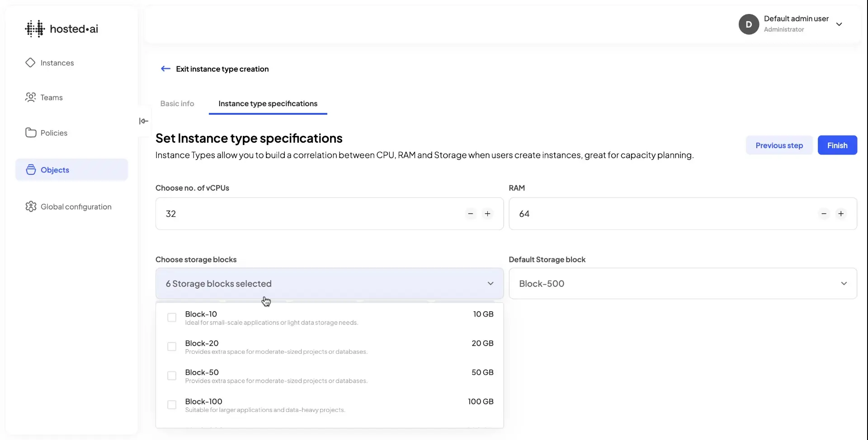
Task: Select the Block-50 storage option
Action: (x=172, y=375)
